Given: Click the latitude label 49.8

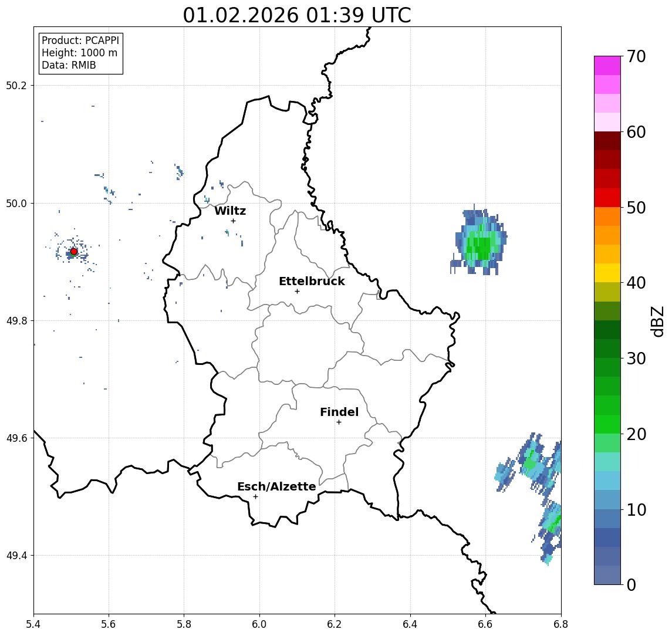Looking at the screenshot, I should pyautogui.click(x=16, y=320).
